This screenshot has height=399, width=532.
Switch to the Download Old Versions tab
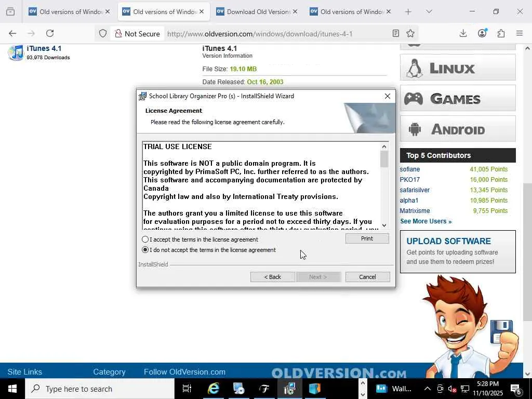[x=256, y=11]
